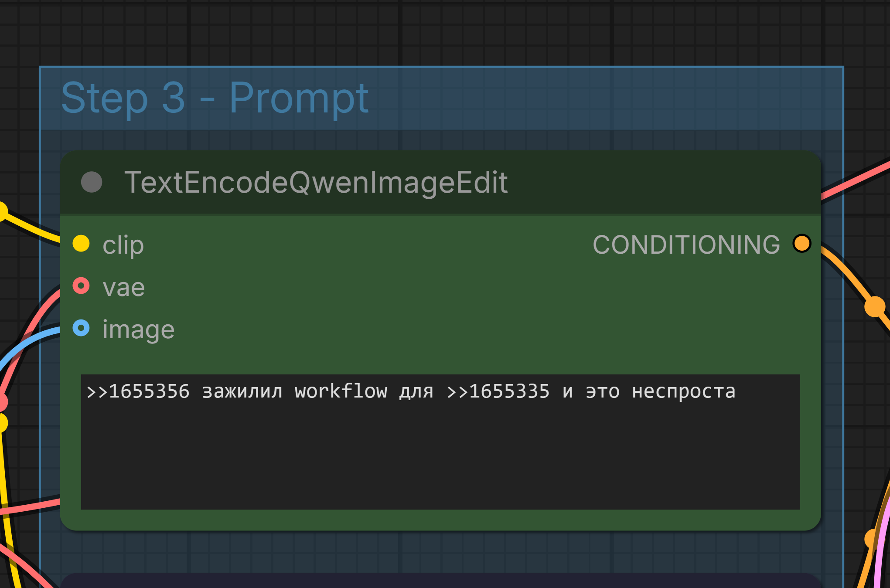Select the TextEncodeQwenImageEdit node title bar
The width and height of the screenshot is (890, 588).
440,183
